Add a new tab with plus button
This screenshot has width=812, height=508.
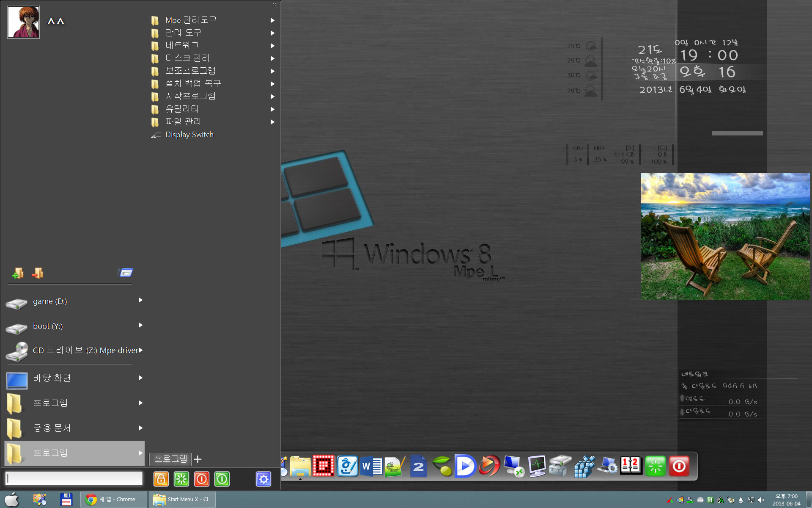(x=198, y=459)
